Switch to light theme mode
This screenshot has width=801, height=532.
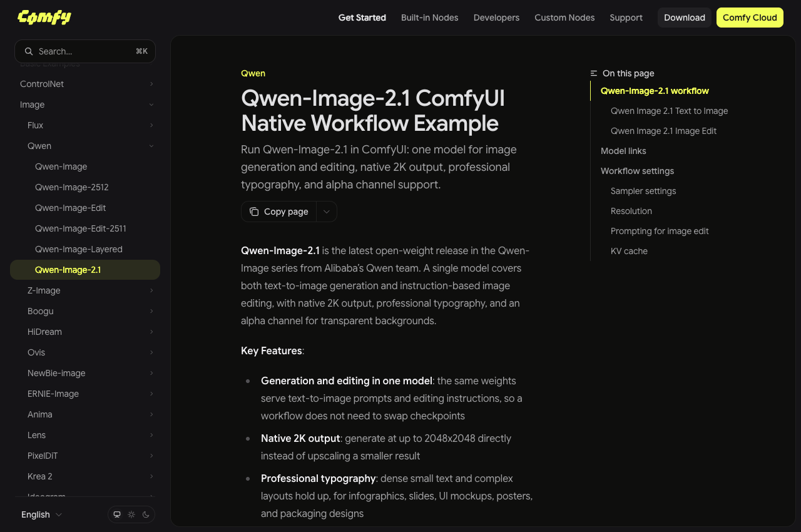tap(131, 514)
